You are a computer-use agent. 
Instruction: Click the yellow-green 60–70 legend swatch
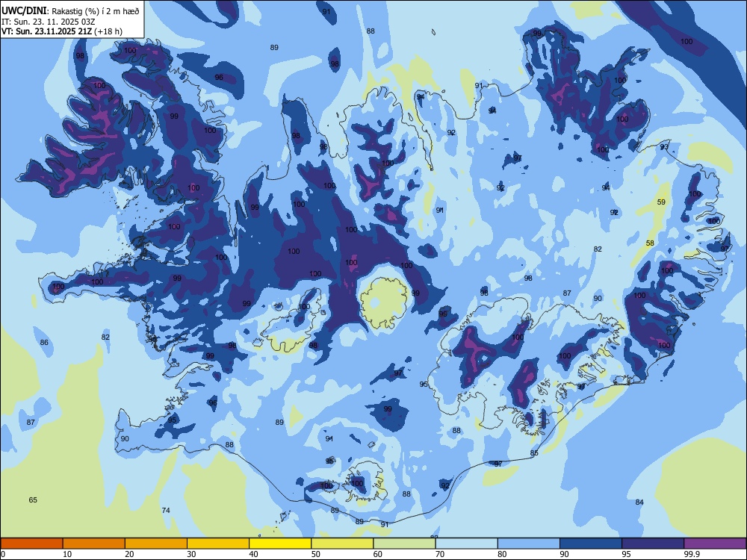coord(404,544)
